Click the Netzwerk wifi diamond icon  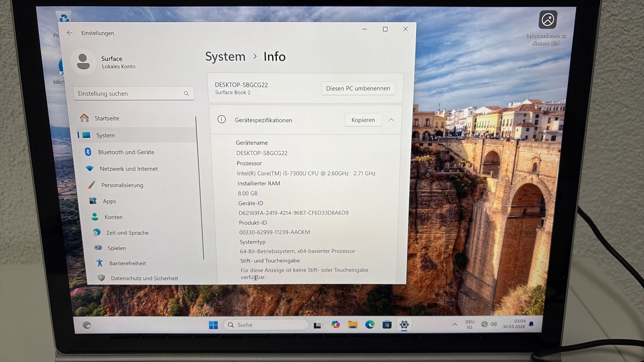pos(89,168)
